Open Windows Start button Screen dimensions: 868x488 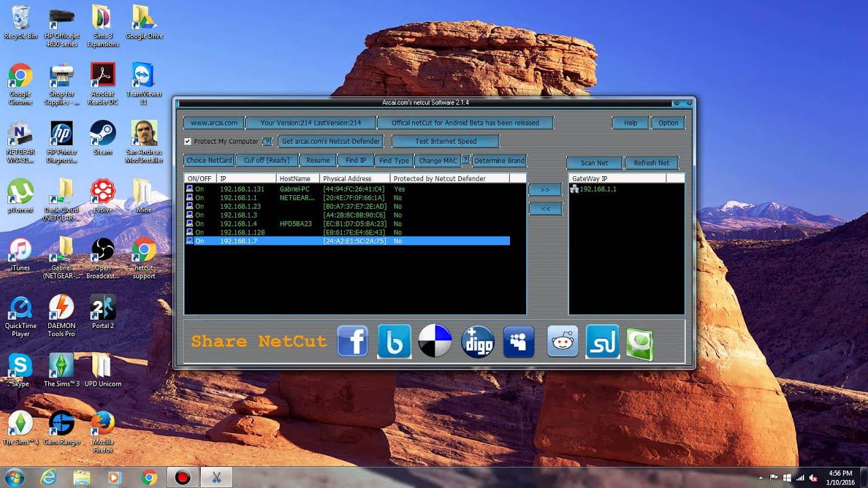tap(15, 477)
